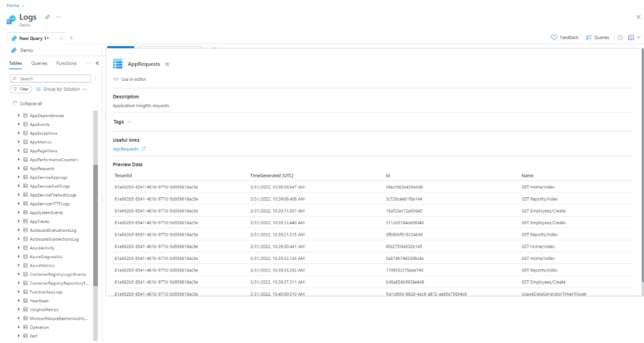Click the Feedback heart icon
The width and height of the screenshot is (644, 343).
click(x=554, y=37)
